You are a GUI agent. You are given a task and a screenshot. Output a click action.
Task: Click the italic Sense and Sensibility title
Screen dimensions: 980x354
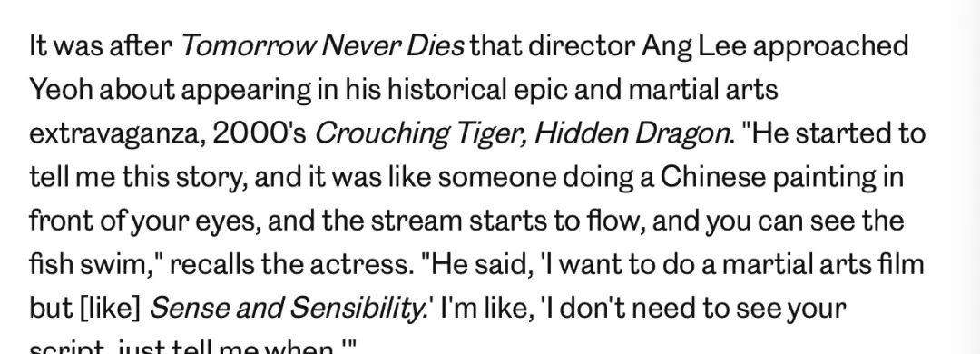point(289,310)
